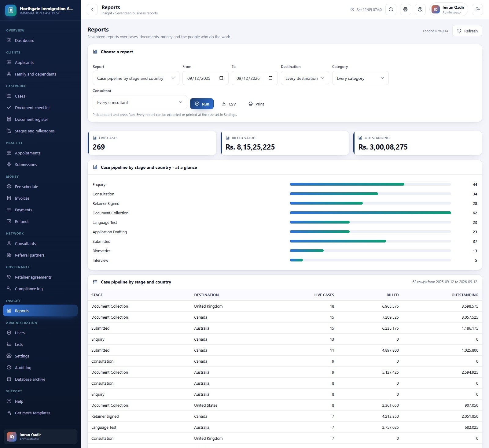Click the Appointments calendar icon
The width and height of the screenshot is (489, 448).
click(x=9, y=153)
